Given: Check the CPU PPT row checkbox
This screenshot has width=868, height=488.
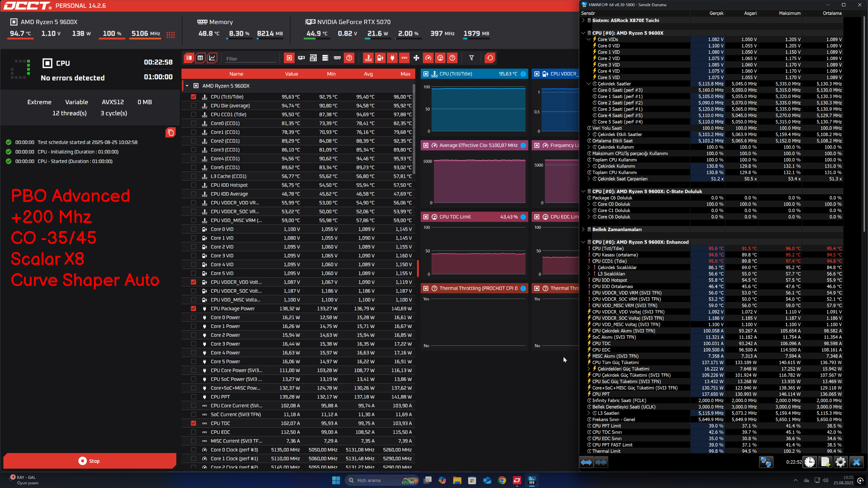Looking at the screenshot, I should 193,397.
